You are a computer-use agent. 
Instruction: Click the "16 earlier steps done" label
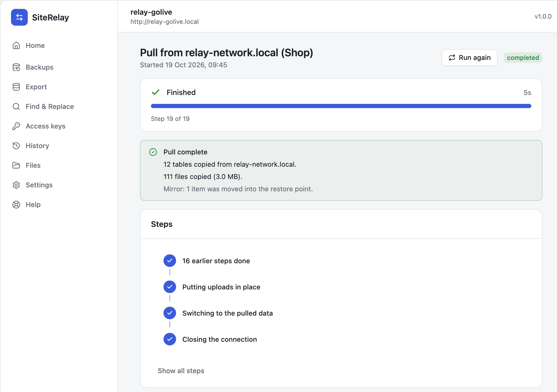tap(216, 261)
